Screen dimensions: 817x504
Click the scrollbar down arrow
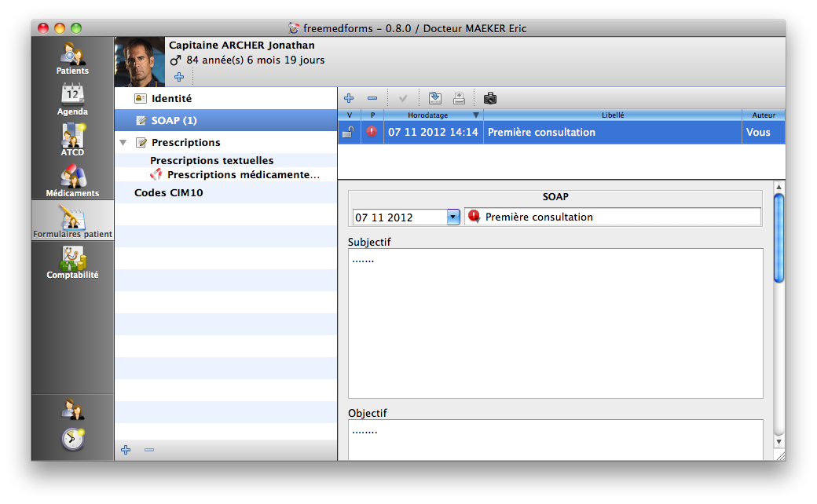tap(779, 441)
